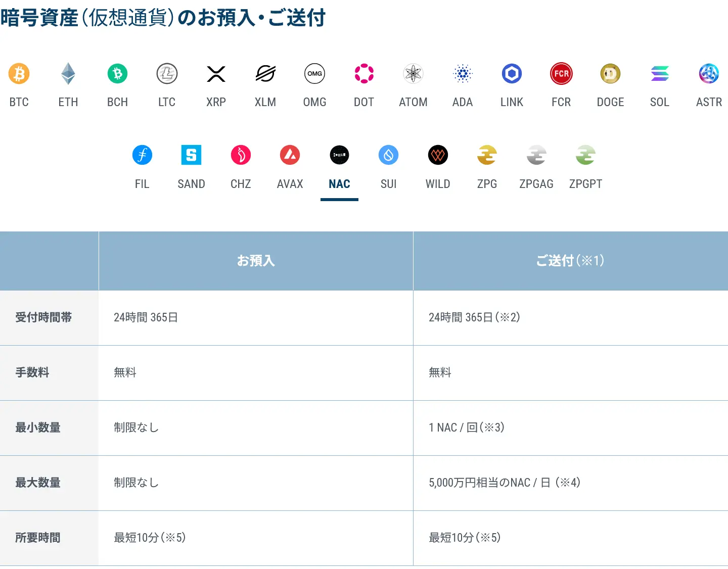The image size is (728, 569).
Task: Click the 24時間 365日(※2) cell
Action: 571,318
